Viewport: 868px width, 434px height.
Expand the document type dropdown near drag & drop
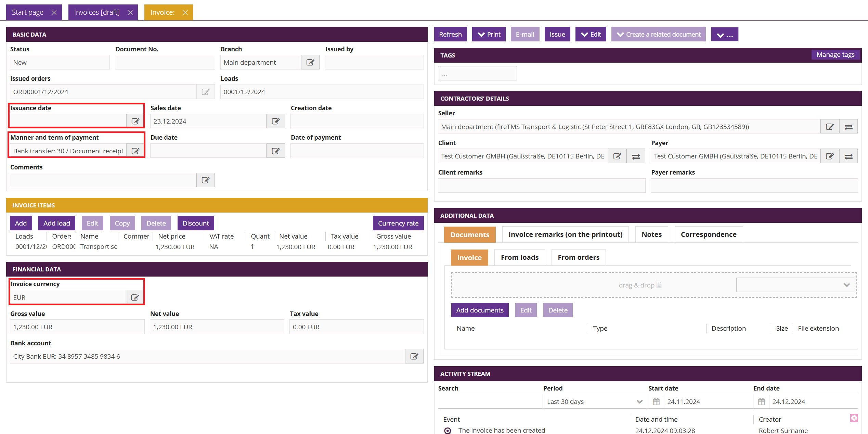[795, 285]
